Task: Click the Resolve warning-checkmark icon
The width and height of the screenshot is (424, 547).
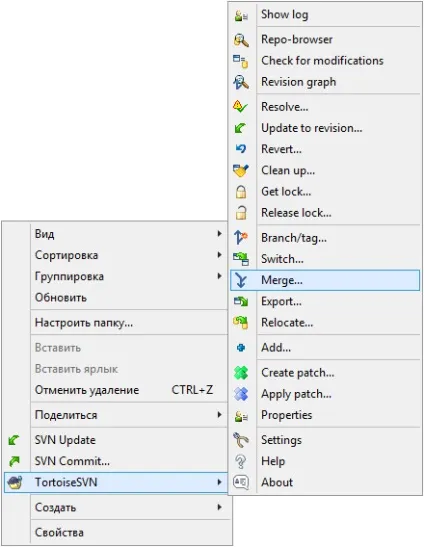Action: point(240,106)
